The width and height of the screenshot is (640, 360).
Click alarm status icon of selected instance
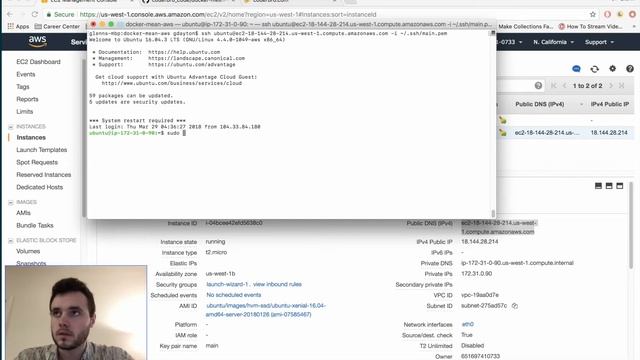(x=502, y=133)
